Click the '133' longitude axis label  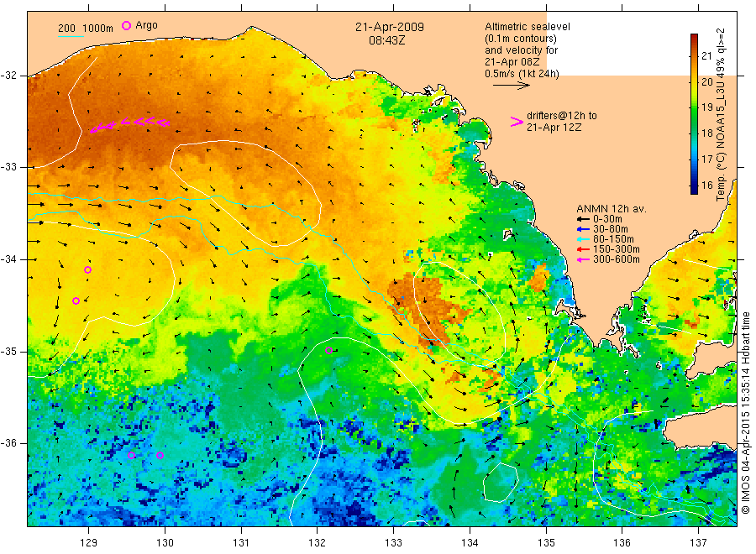[393, 543]
